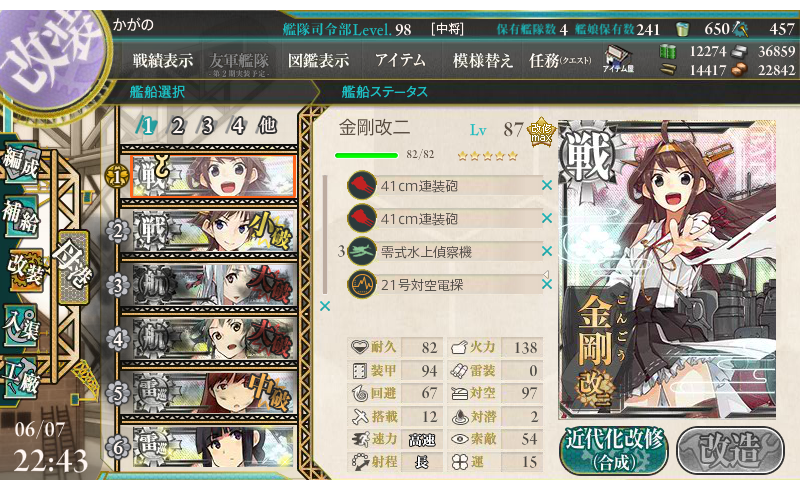Click the 母港 home port button
The width and height of the screenshot is (800, 480).
click(73, 267)
